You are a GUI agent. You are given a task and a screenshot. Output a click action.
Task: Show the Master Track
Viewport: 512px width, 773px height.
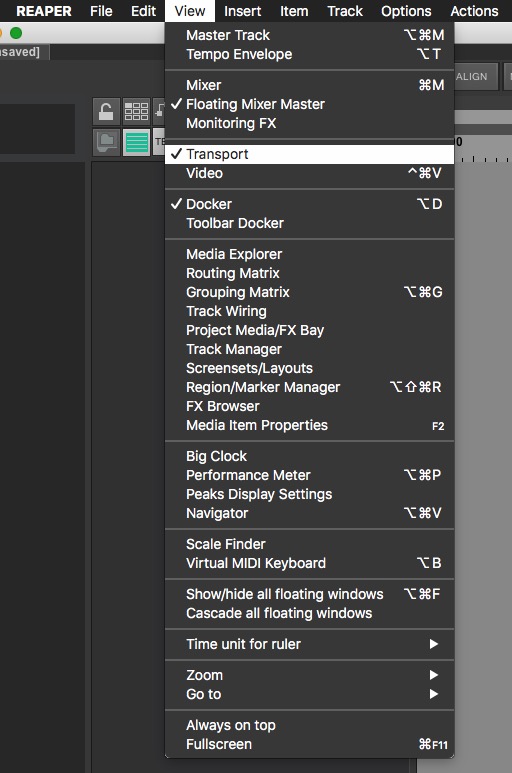(309, 35)
